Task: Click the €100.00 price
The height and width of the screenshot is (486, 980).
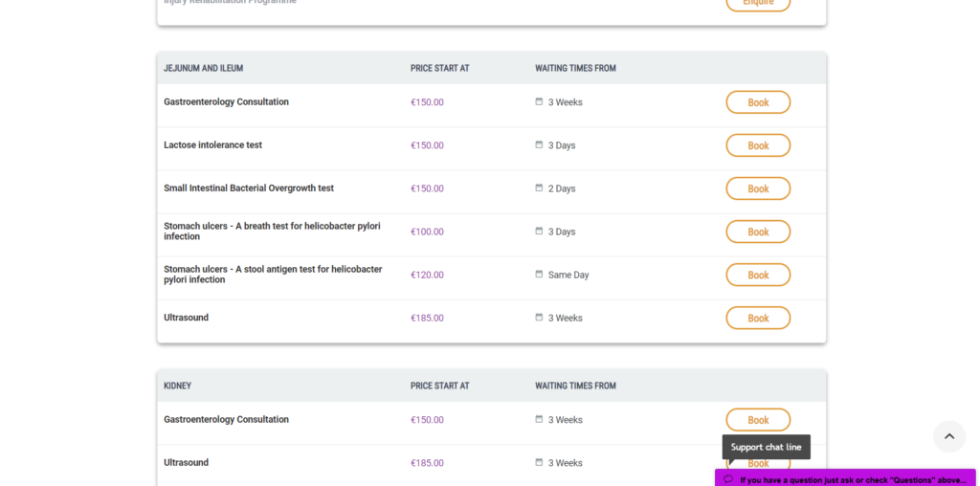Action: [x=427, y=232]
